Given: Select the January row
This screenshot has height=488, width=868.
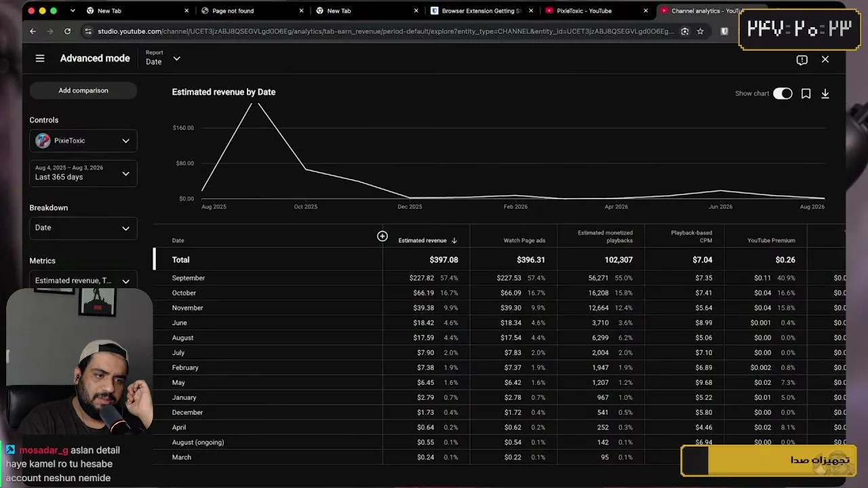Looking at the screenshot, I should (x=499, y=397).
